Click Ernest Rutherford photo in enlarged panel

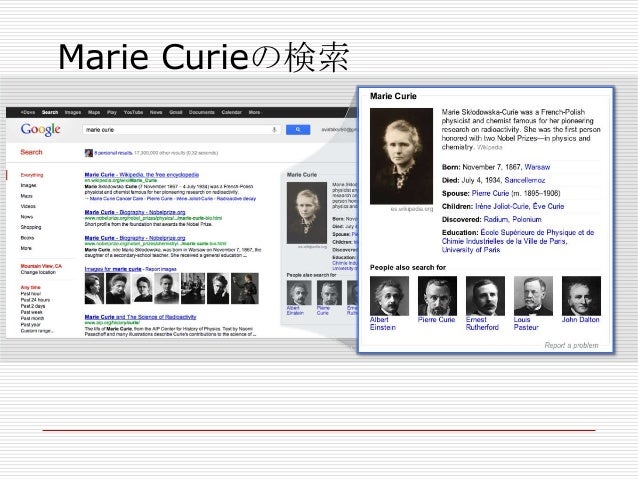485,296
